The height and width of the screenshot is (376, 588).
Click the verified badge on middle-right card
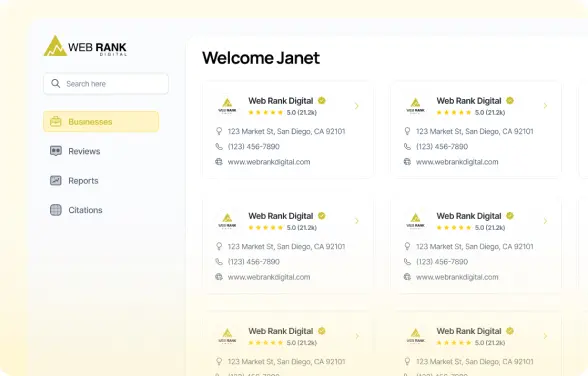tap(510, 216)
